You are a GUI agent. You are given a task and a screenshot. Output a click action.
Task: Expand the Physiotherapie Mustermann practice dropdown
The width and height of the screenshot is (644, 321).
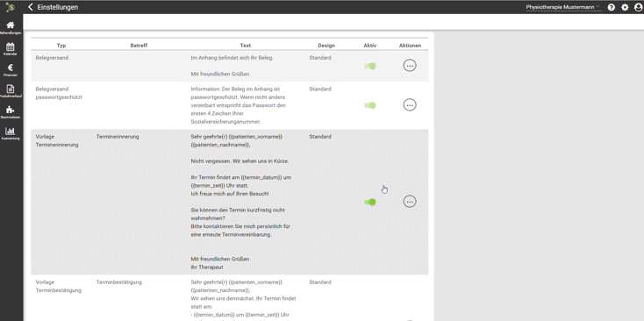[x=562, y=7]
